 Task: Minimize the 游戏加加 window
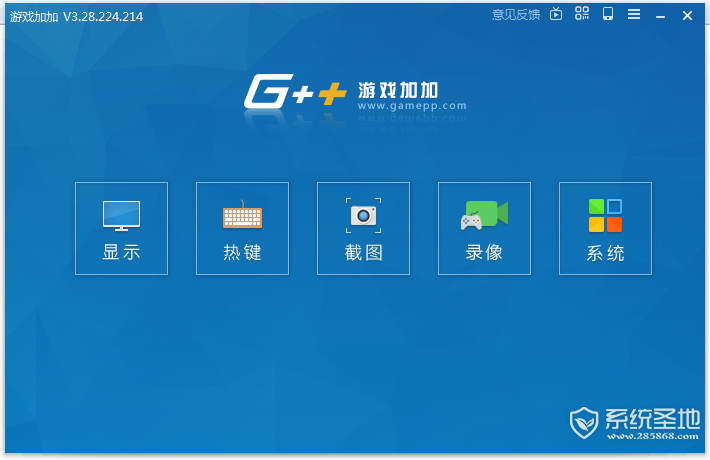660,16
